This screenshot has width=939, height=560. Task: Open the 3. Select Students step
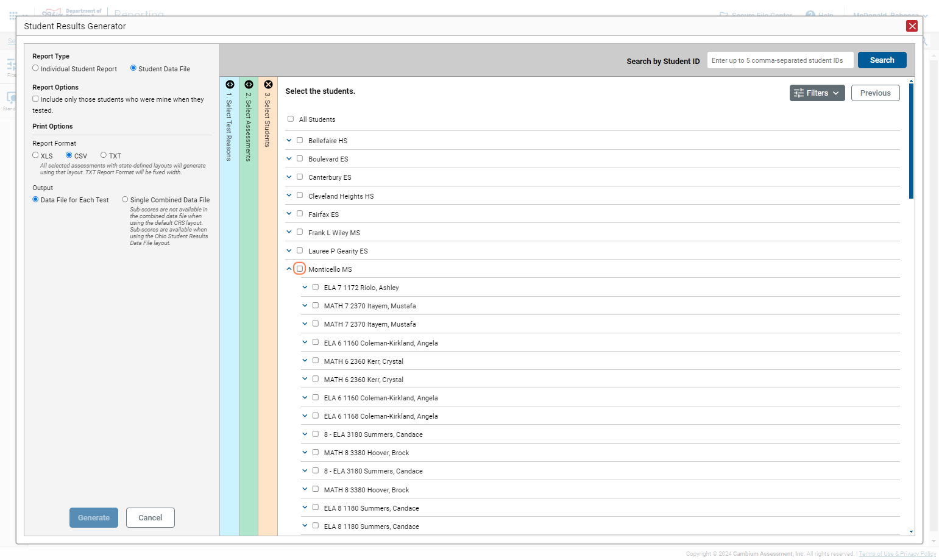point(268,306)
